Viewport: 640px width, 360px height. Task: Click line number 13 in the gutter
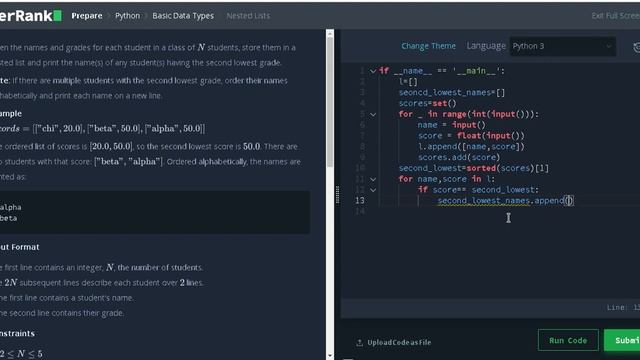360,200
